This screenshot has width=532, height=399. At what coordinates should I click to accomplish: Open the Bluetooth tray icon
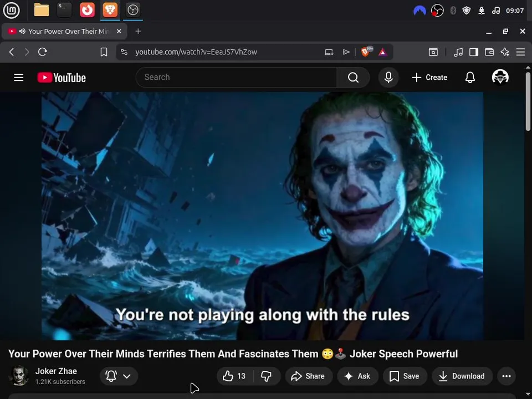(x=453, y=11)
